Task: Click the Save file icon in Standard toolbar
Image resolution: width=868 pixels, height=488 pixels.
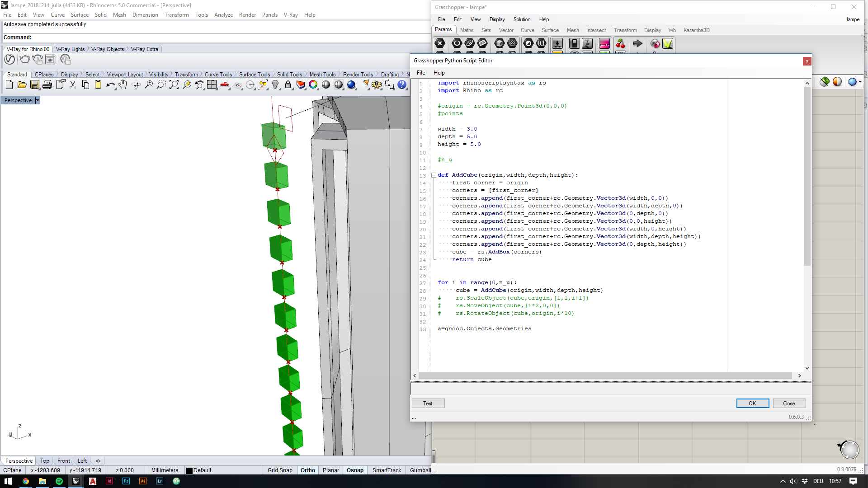Action: tap(35, 84)
